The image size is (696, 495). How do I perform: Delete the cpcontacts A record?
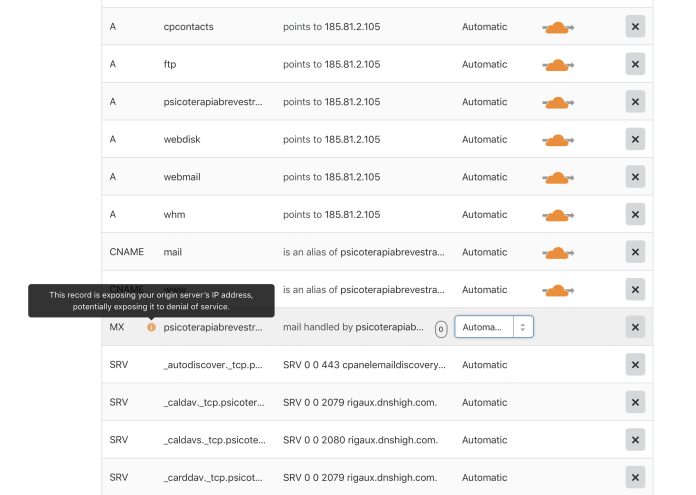(635, 27)
